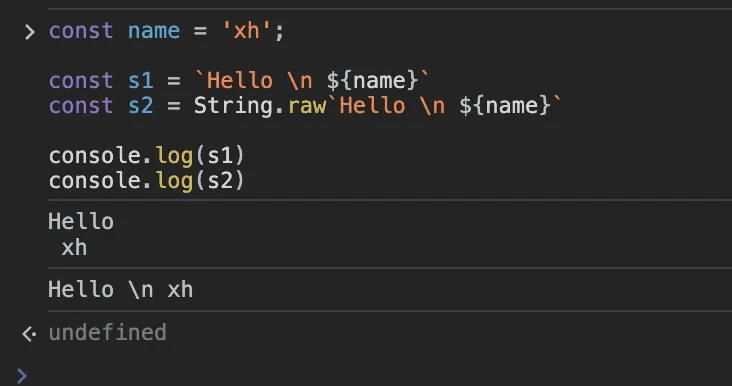This screenshot has width=732, height=386.
Task: Click the gray 'undefined' return value
Action: (x=107, y=333)
